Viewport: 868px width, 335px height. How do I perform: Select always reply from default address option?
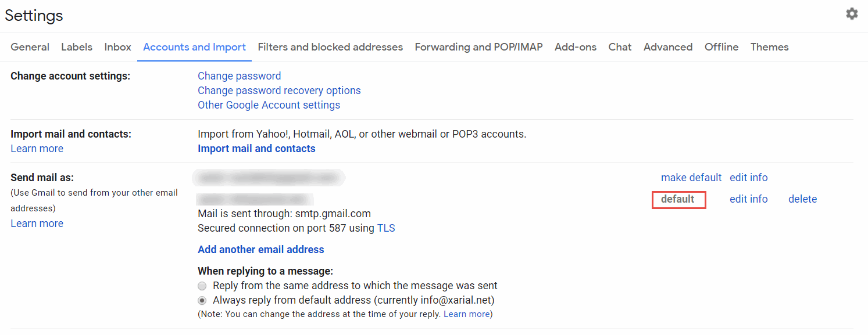(202, 300)
